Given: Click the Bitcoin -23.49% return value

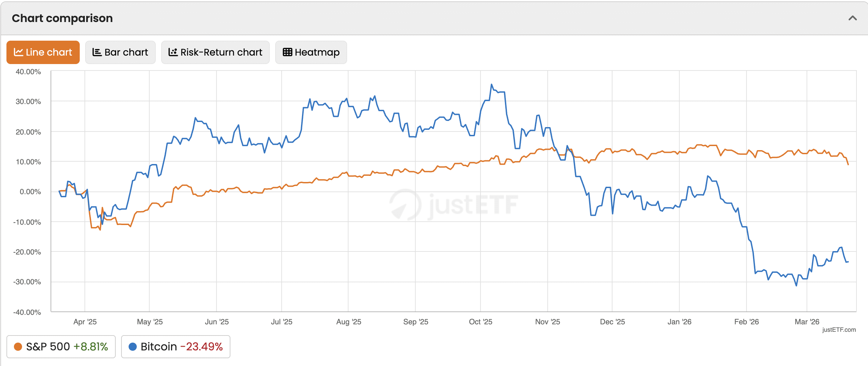Looking at the screenshot, I should point(202,347).
